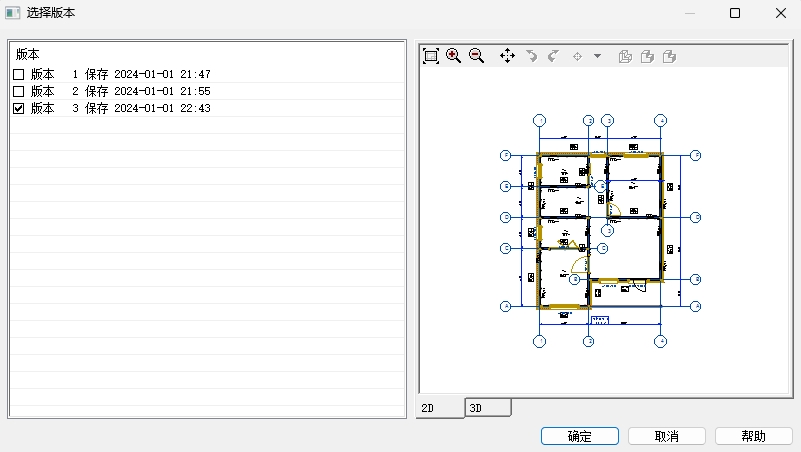
Task: Click the wireframe display icon
Action: point(625,56)
